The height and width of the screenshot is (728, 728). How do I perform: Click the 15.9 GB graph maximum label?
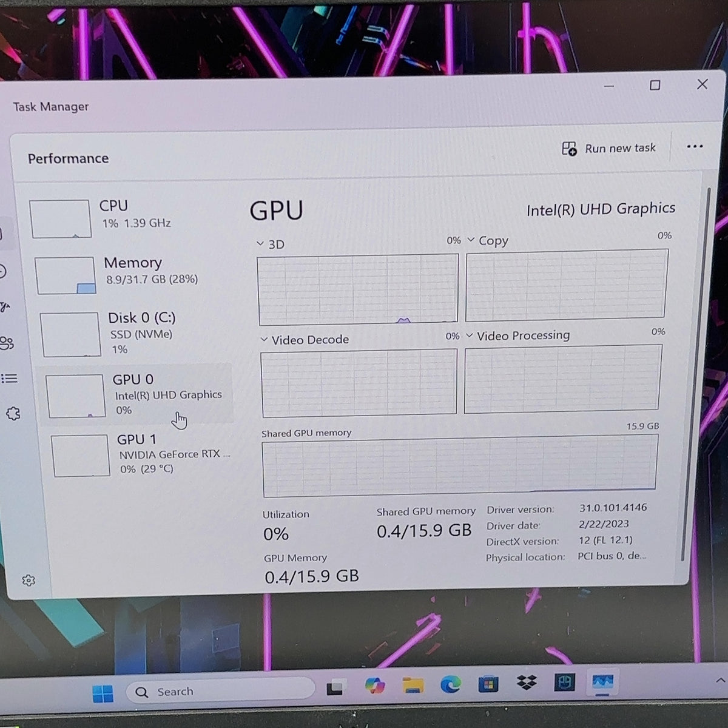[642, 426]
